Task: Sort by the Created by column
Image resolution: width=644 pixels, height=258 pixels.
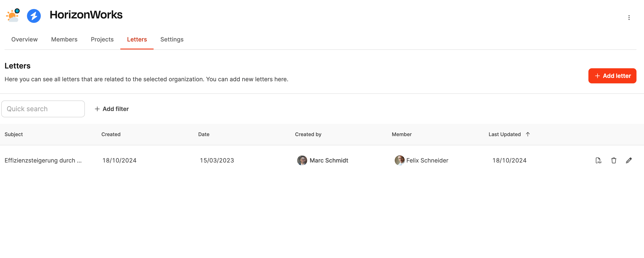Action: click(308, 134)
